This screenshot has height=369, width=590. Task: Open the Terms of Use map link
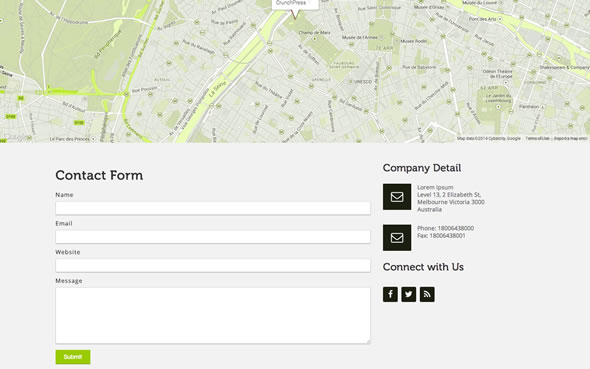(537, 138)
